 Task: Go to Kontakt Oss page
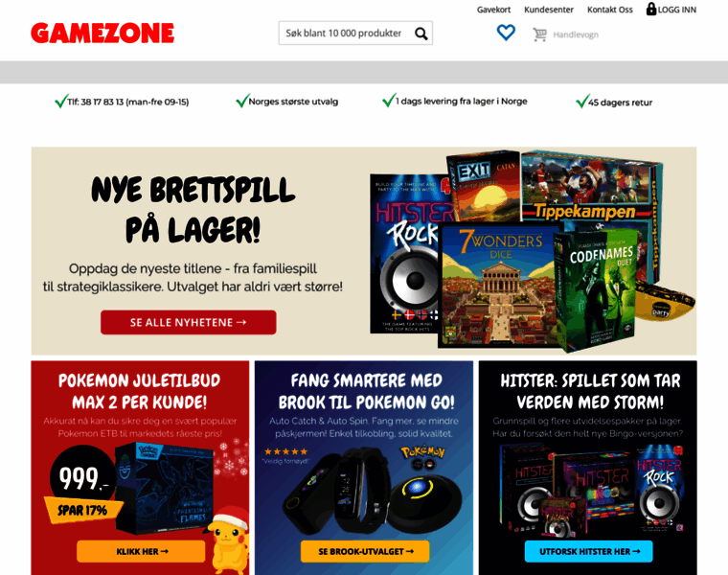click(609, 10)
